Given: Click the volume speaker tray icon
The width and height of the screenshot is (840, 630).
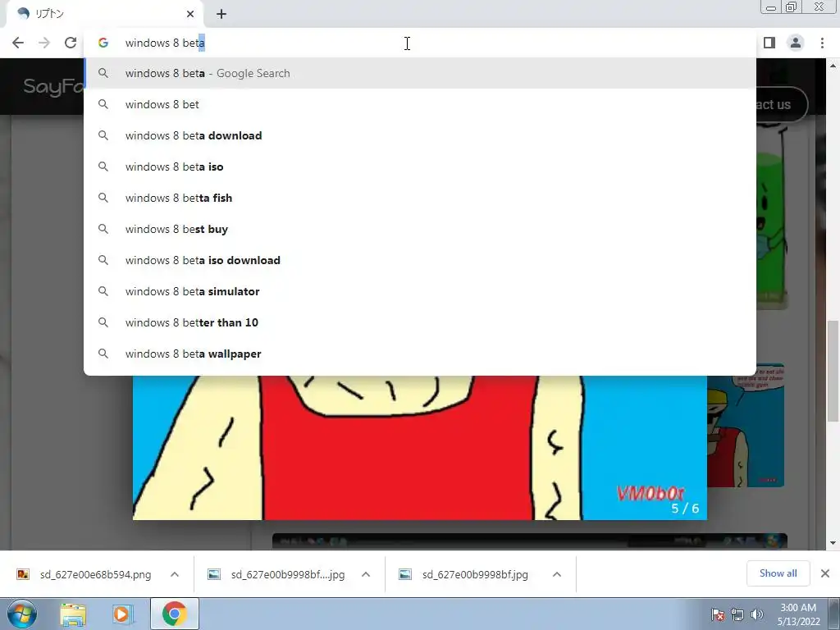Looking at the screenshot, I should point(756,614).
